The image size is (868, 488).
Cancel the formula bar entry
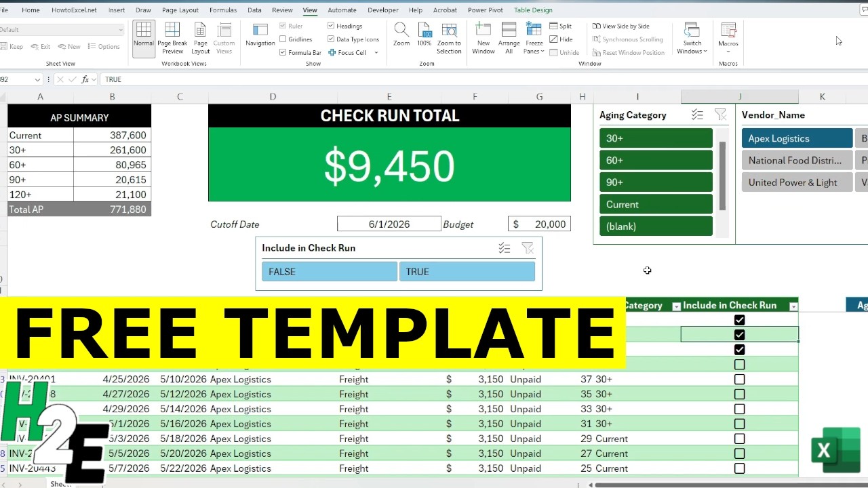pos(60,79)
